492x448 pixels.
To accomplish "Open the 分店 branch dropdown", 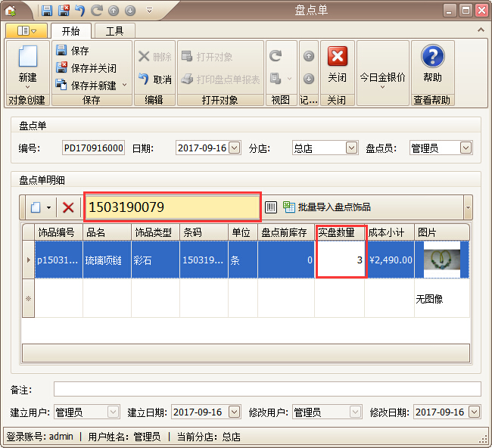I will pos(351,148).
